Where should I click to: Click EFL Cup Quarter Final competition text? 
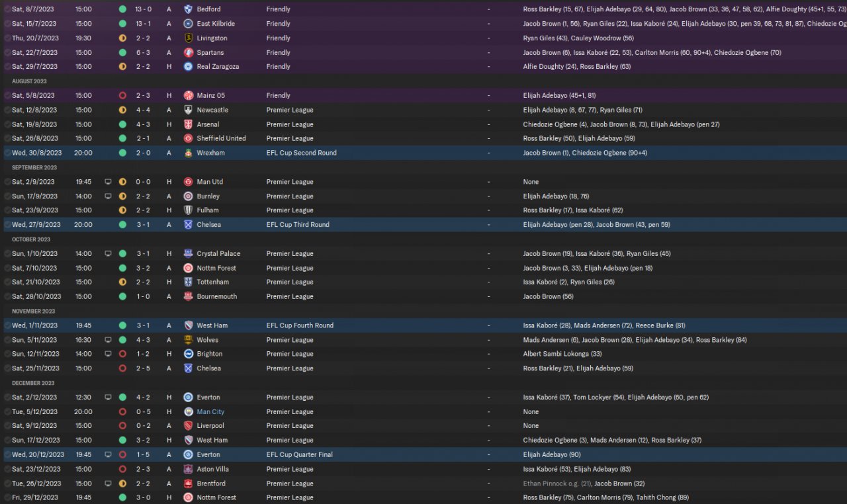(300, 455)
